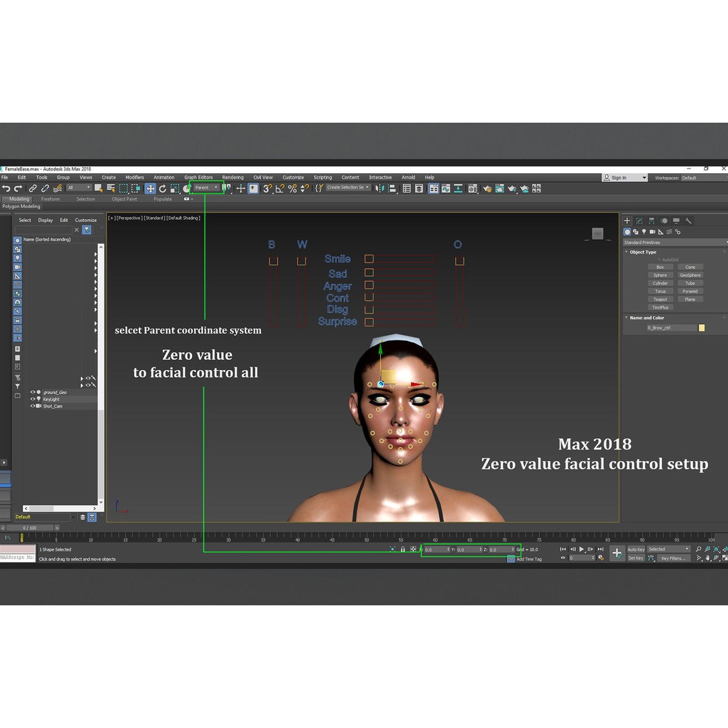728x728 pixels.
Task: Open the Select by Name dialog icon
Action: [x=111, y=188]
